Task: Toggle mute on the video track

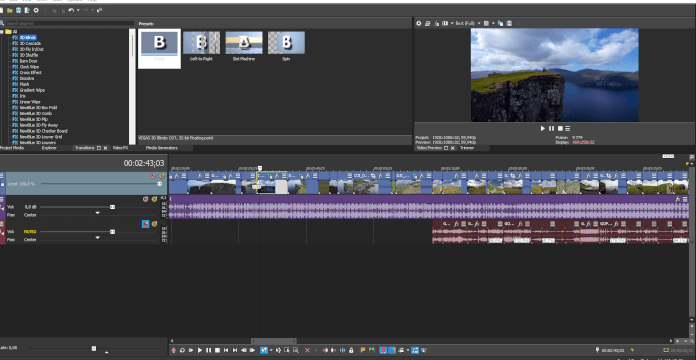Action: click(153, 176)
